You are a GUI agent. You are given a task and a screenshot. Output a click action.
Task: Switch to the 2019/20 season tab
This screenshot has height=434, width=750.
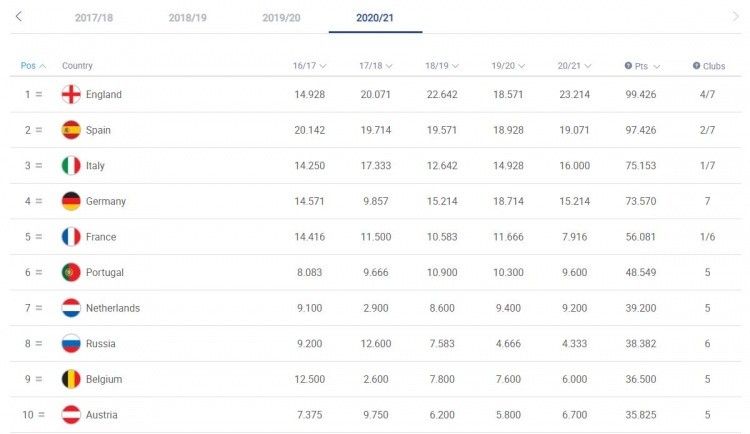pyautogui.click(x=282, y=18)
